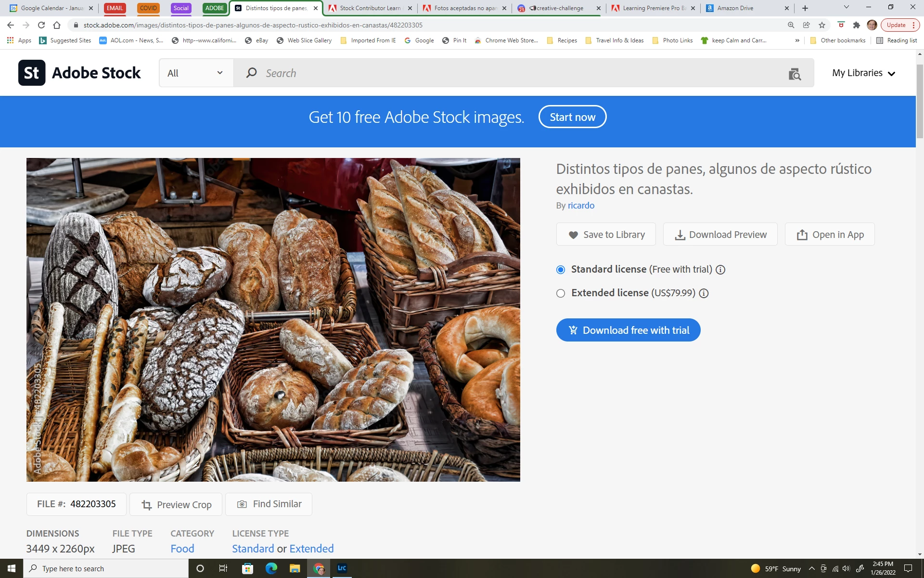Switch to the Stock Contributor Learn tab

click(369, 8)
